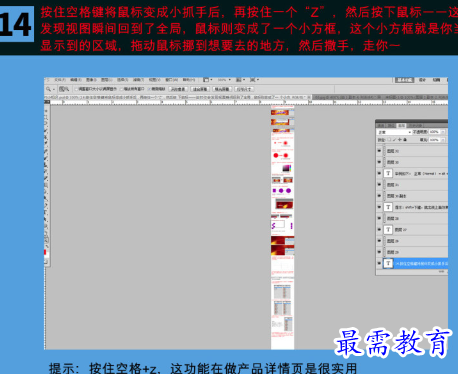Screen dimensions: 458x374
Task: Toggle 缩放所有窗口 checkbox
Action: pyautogui.click(x=121, y=89)
